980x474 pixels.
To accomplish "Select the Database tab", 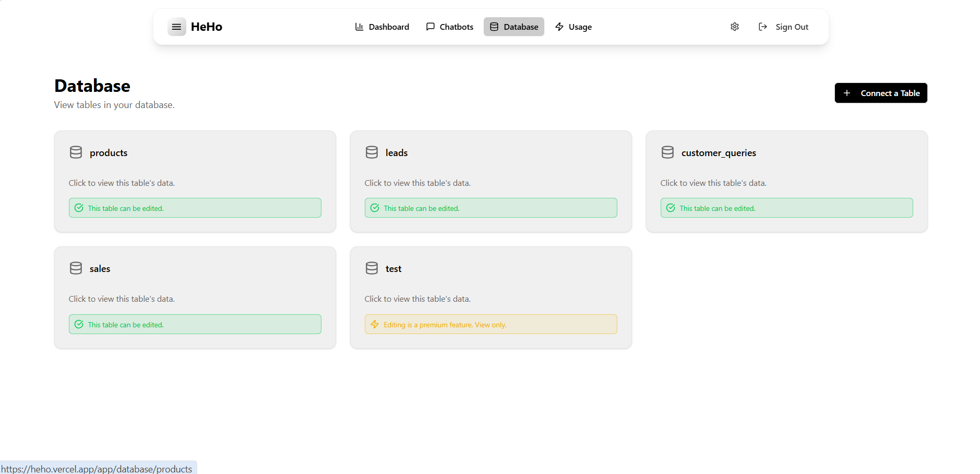I will click(x=514, y=27).
